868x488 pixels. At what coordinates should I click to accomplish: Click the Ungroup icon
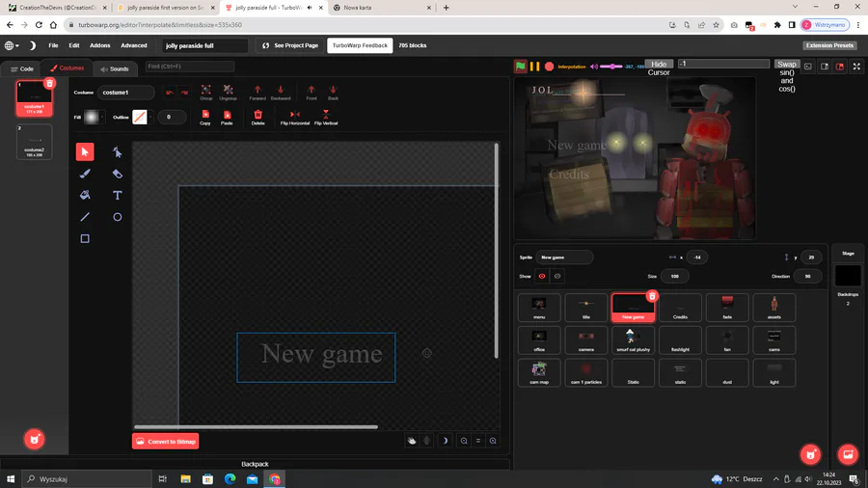[x=228, y=90]
